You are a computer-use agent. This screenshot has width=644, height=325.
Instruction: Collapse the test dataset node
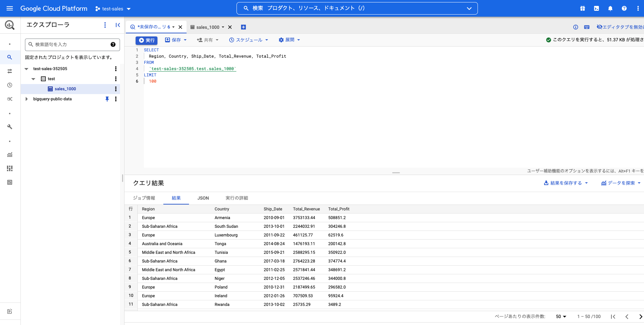click(33, 79)
